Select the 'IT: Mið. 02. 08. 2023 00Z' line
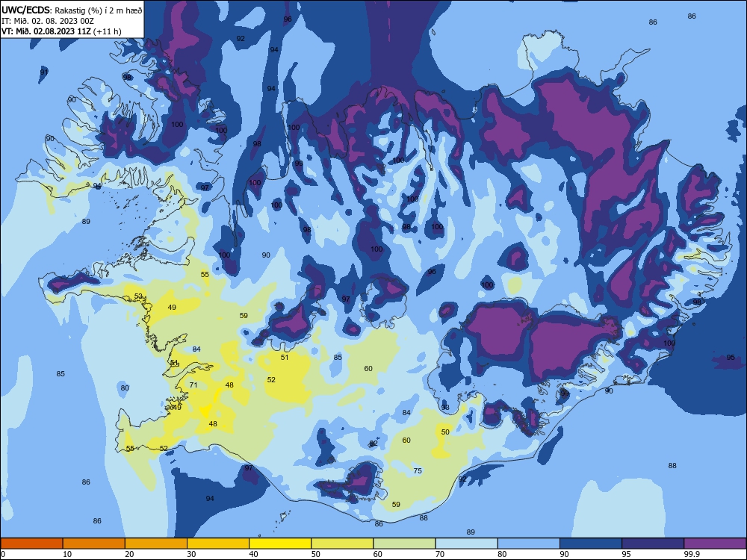Screen dimensions: 747x560 [48, 21]
